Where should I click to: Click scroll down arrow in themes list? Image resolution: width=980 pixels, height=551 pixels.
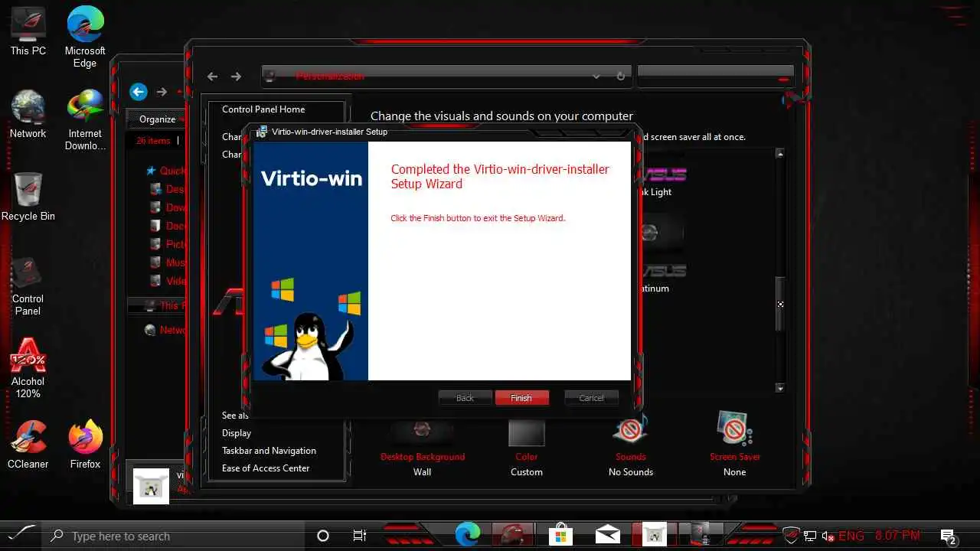coord(780,388)
